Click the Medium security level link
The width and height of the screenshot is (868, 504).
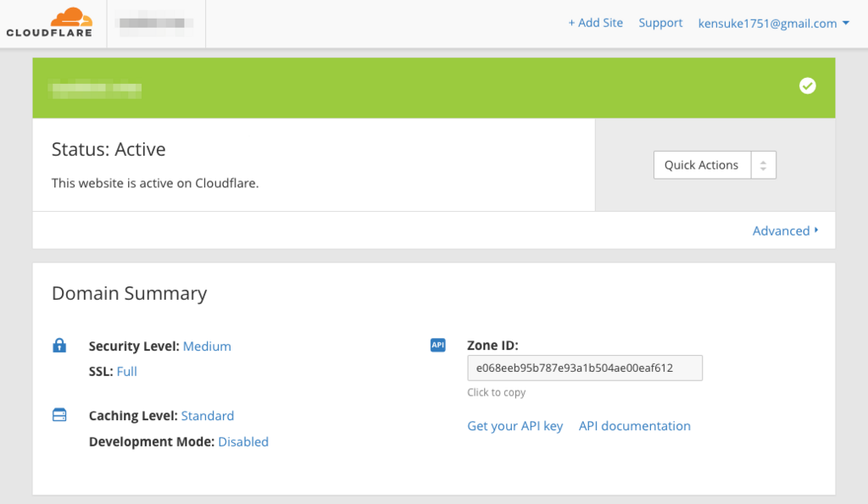tap(207, 346)
